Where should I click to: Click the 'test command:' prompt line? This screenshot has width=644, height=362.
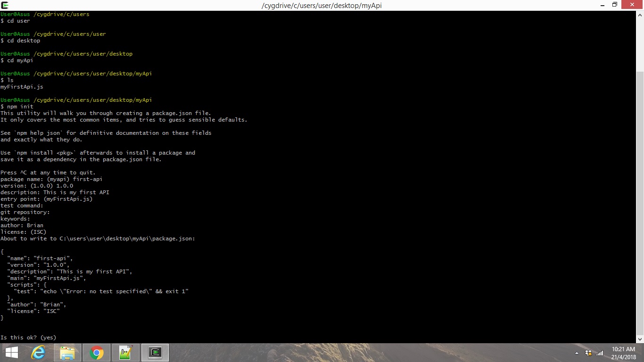point(22,206)
